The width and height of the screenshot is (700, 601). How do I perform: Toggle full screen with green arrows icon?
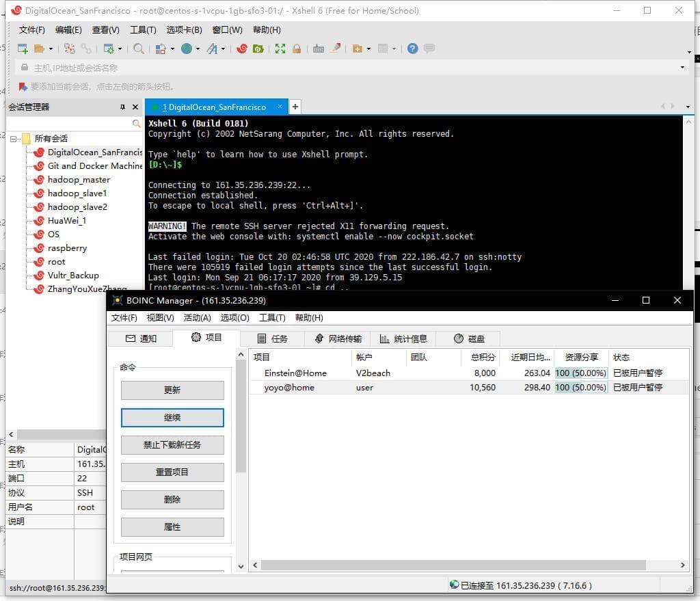click(x=280, y=49)
